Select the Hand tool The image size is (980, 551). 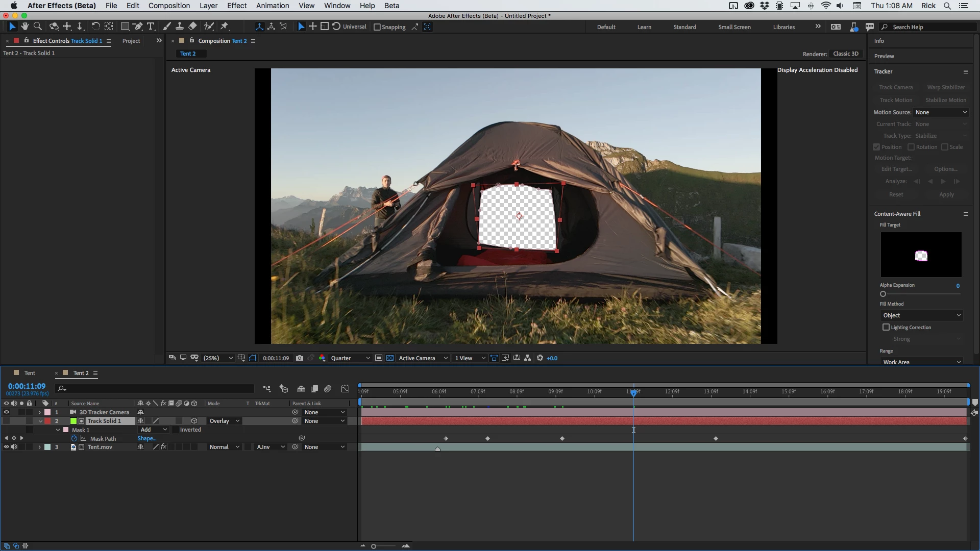pos(24,27)
